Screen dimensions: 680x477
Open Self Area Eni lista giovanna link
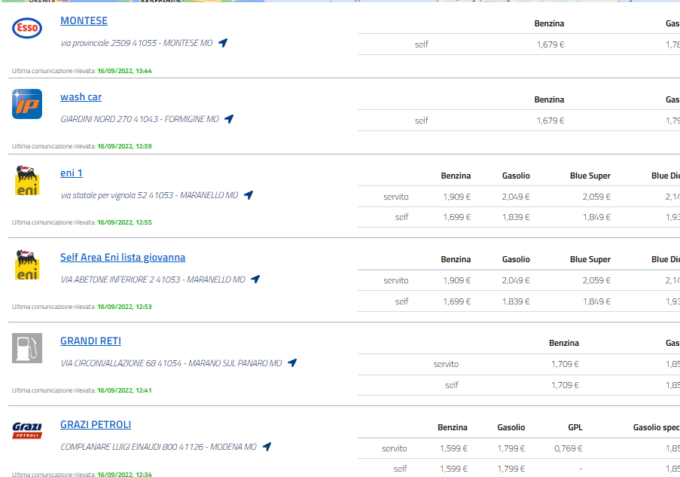click(x=123, y=258)
